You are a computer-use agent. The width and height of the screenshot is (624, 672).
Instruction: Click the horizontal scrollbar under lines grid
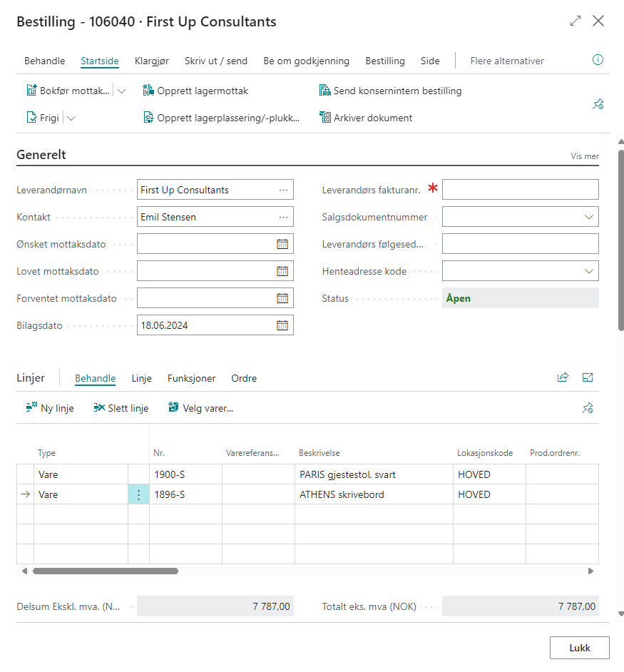point(106,571)
